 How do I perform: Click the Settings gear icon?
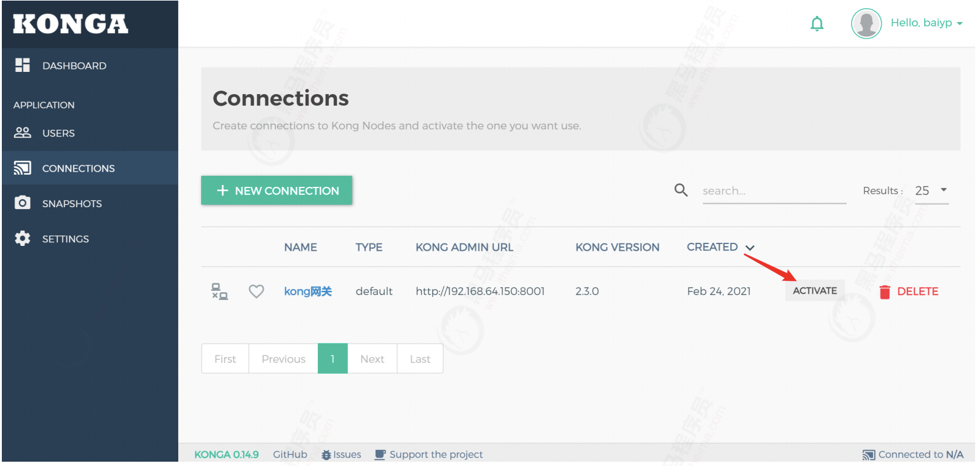click(23, 239)
